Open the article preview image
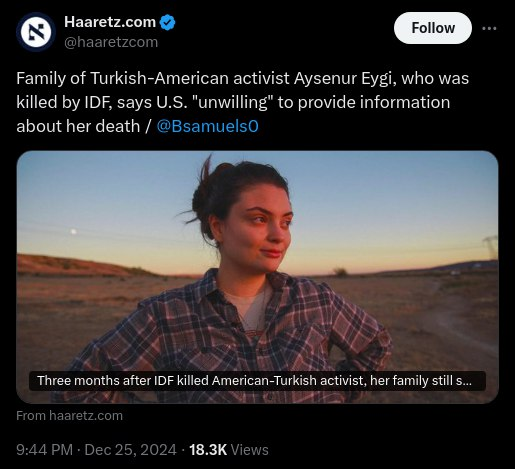 pos(257,277)
